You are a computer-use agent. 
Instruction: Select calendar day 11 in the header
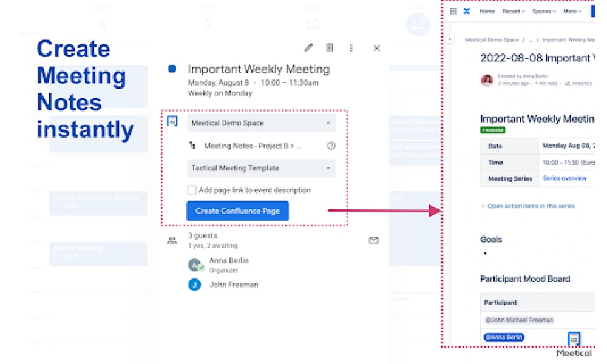point(418,24)
